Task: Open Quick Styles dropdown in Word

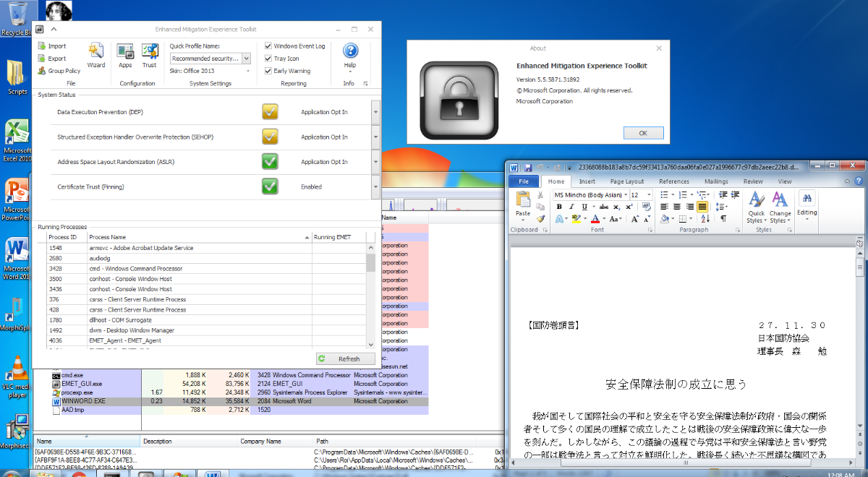Action: tap(757, 207)
